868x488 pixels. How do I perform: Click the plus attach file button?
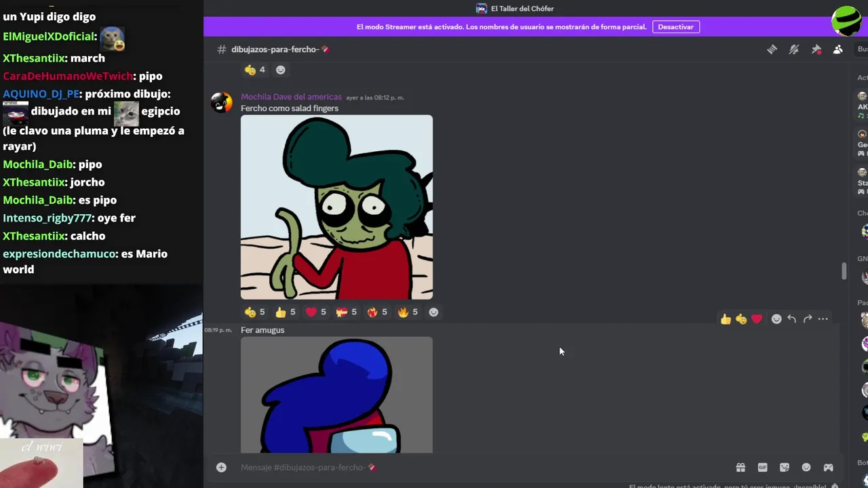(221, 468)
